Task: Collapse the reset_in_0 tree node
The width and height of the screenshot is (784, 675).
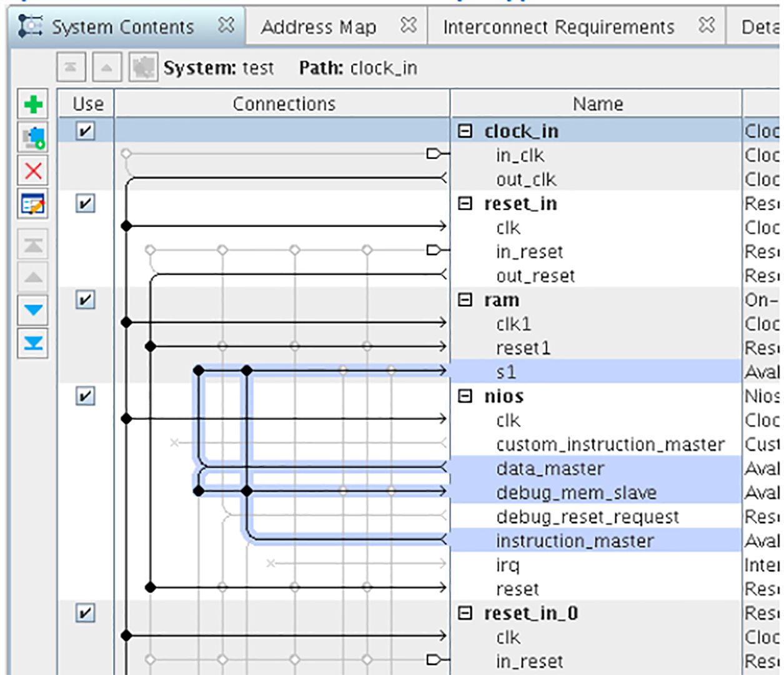Action: pos(465,613)
